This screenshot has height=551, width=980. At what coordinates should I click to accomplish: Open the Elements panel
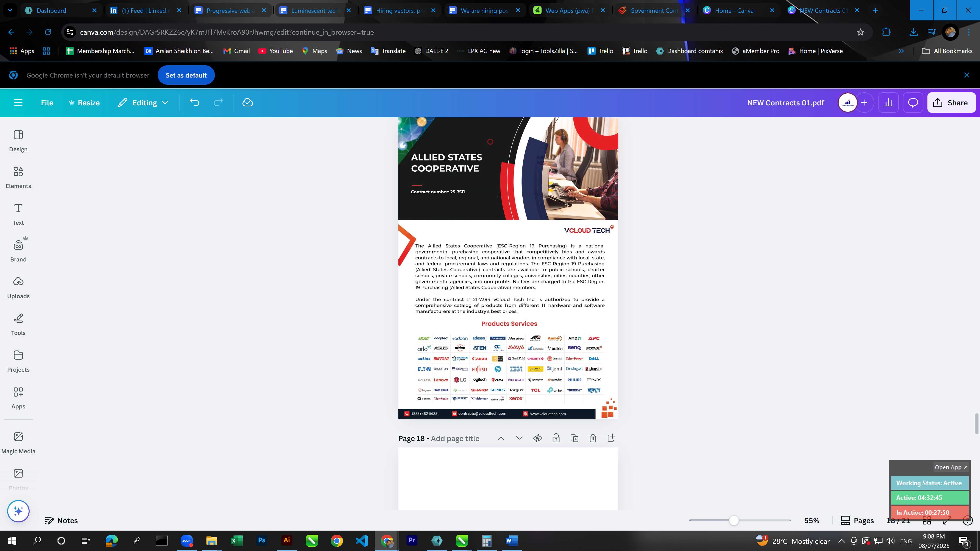click(x=18, y=178)
